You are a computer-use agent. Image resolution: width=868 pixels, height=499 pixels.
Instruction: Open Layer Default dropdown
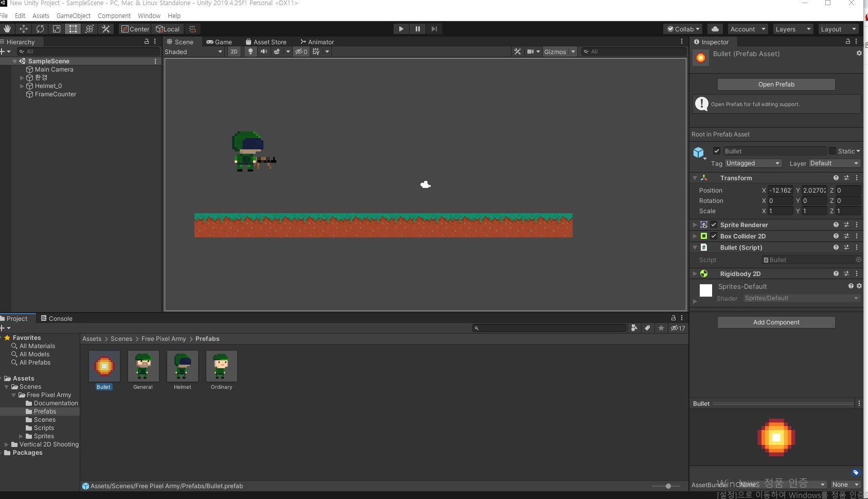coord(834,163)
